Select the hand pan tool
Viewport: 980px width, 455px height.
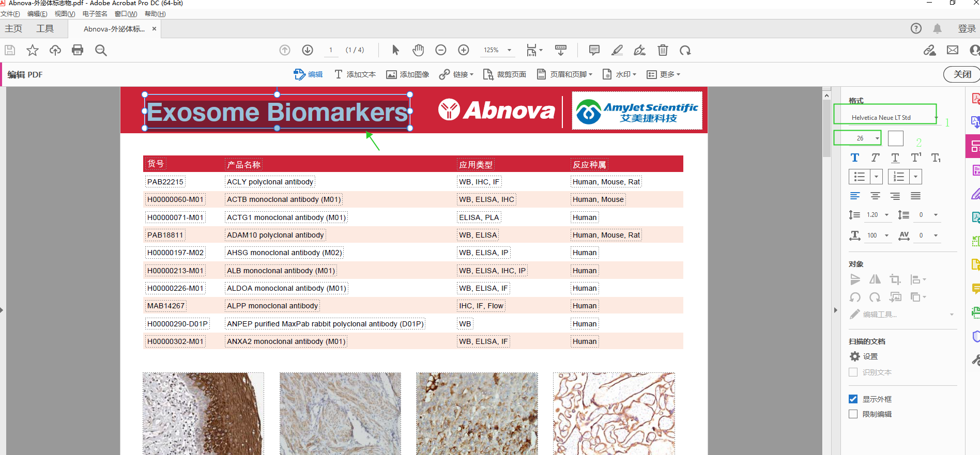click(418, 50)
